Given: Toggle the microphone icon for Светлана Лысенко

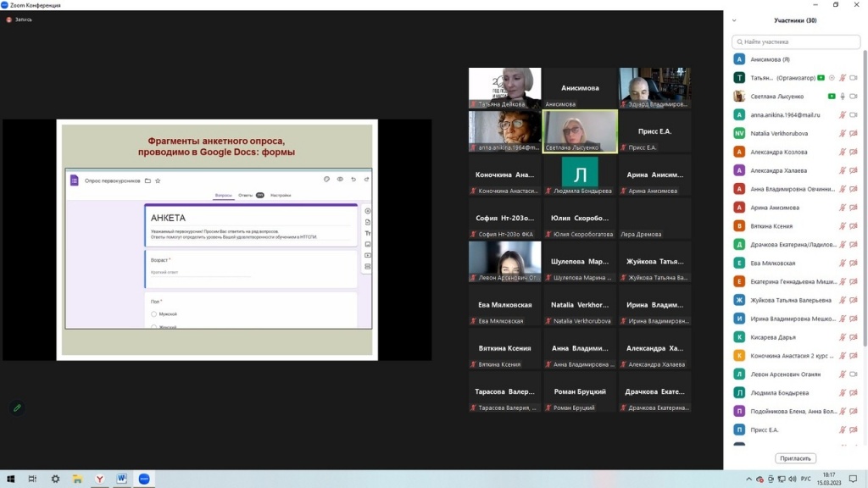Looking at the screenshot, I should point(843,97).
